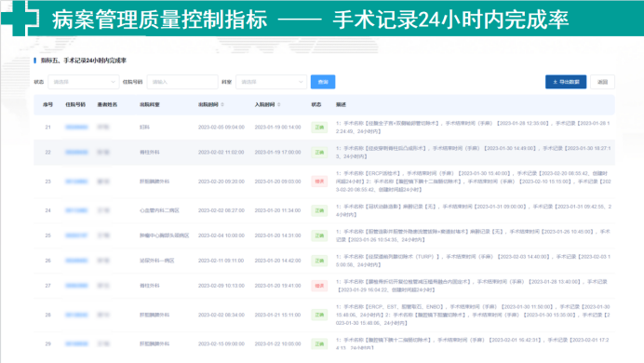Viewport: 644px width, 363px height.
Task: Open admission number link in row 24
Action: [76, 210]
